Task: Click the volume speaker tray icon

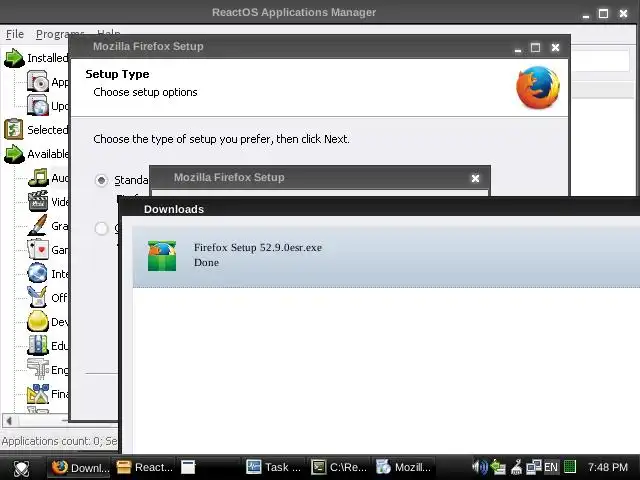Action: (480, 467)
